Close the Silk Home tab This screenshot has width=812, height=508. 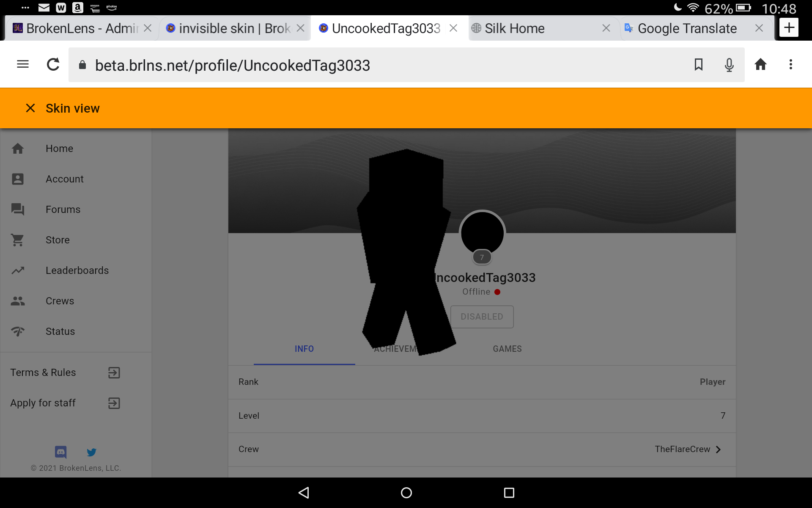606,28
